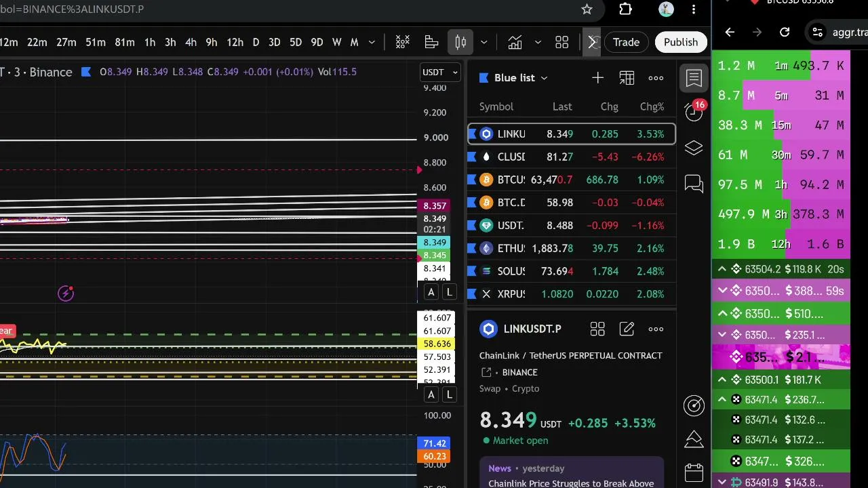The image size is (868, 488).
Task: Open the object tree layers icon
Action: (x=694, y=148)
